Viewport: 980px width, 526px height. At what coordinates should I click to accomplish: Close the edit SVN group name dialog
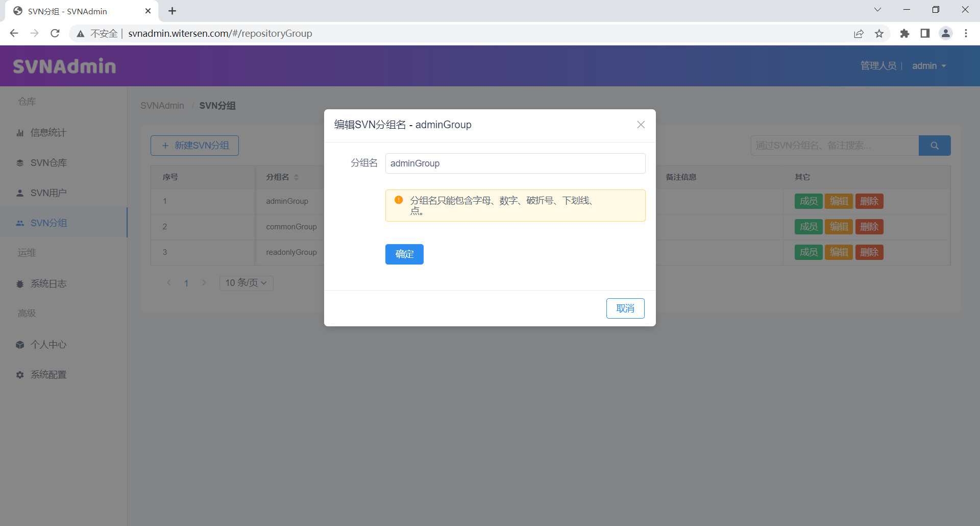(641, 125)
